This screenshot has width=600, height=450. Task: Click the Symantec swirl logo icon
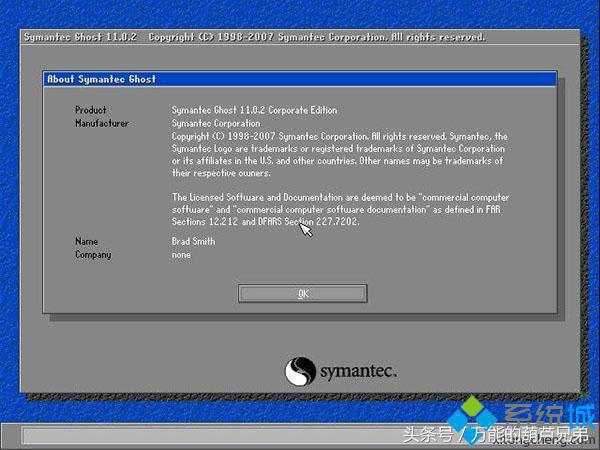[x=300, y=371]
